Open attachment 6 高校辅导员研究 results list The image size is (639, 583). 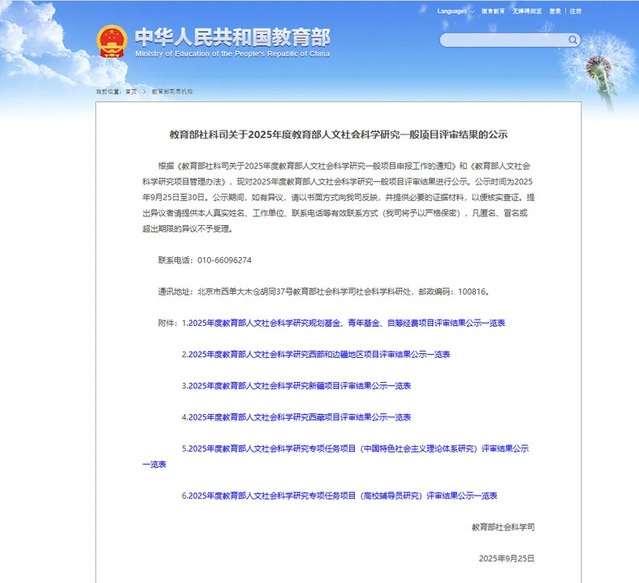339,495
